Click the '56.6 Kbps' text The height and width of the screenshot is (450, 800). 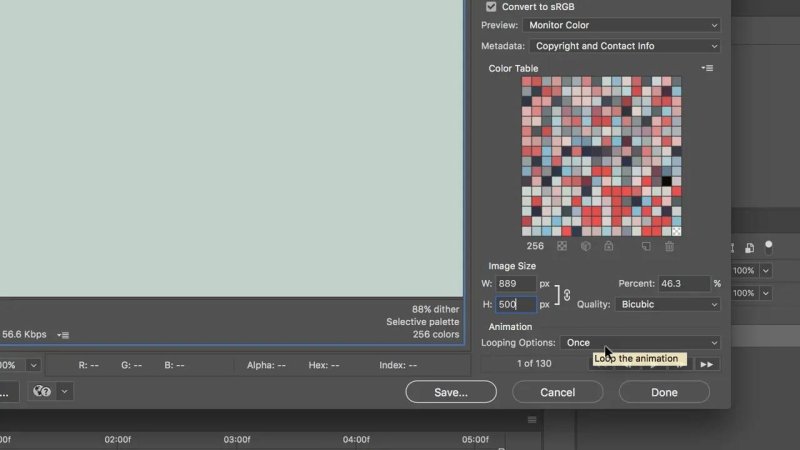pyautogui.click(x=24, y=334)
